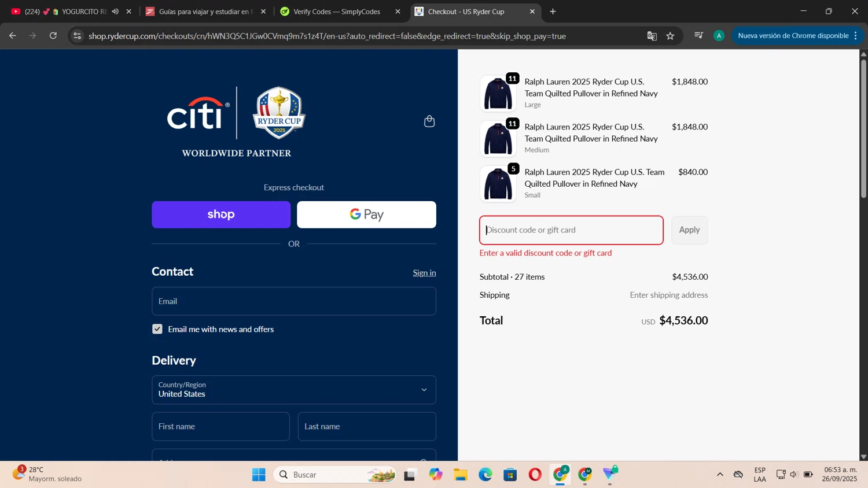Viewport: 868px width, 488px height.
Task: Open the shopping bag cart icon
Action: pyautogui.click(x=429, y=121)
